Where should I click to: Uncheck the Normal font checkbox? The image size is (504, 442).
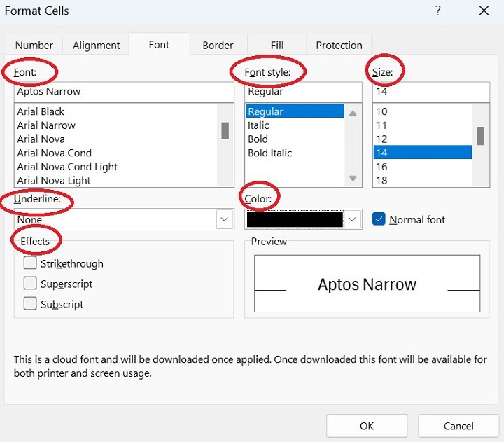point(379,219)
